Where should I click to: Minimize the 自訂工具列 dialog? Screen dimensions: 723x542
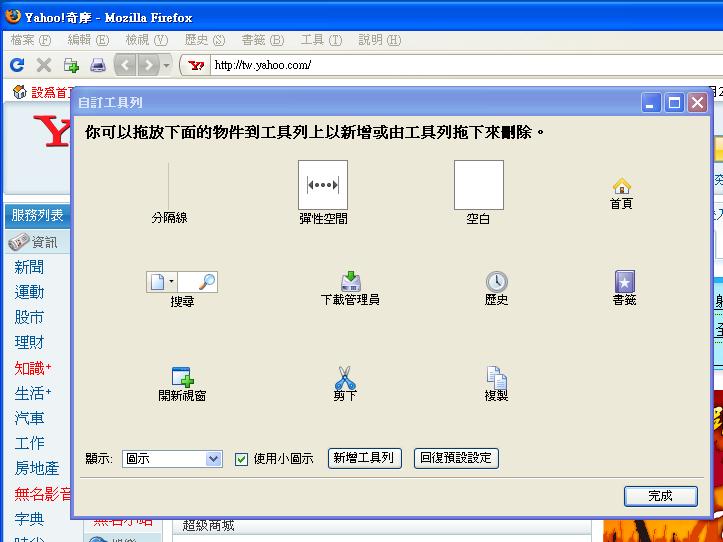point(651,102)
